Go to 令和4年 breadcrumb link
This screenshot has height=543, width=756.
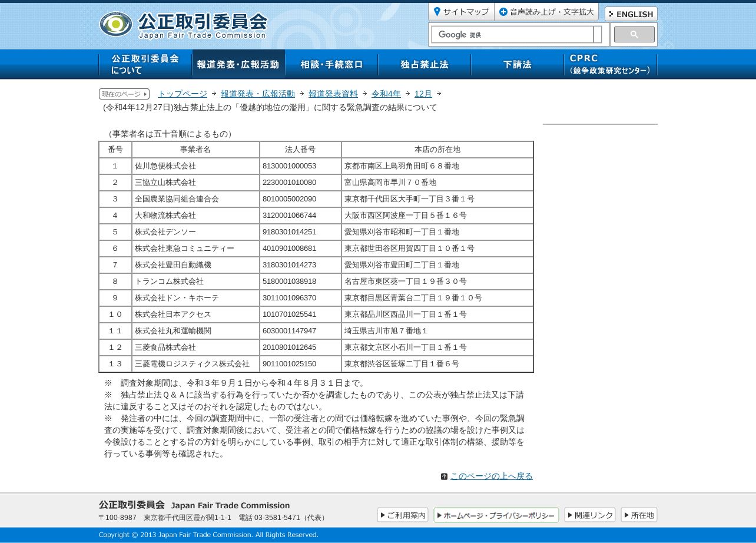[x=386, y=94]
